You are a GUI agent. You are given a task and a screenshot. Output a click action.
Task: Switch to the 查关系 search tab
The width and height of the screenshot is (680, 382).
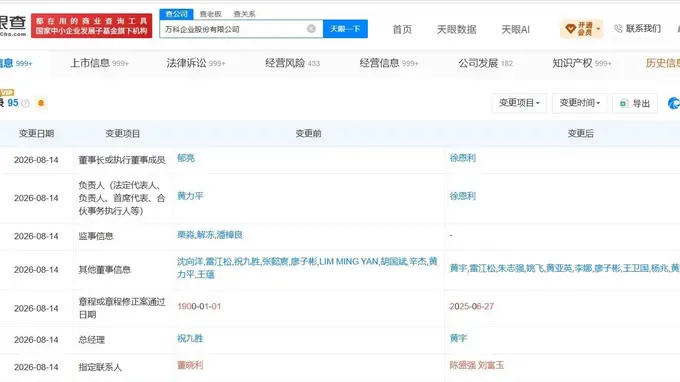244,14
